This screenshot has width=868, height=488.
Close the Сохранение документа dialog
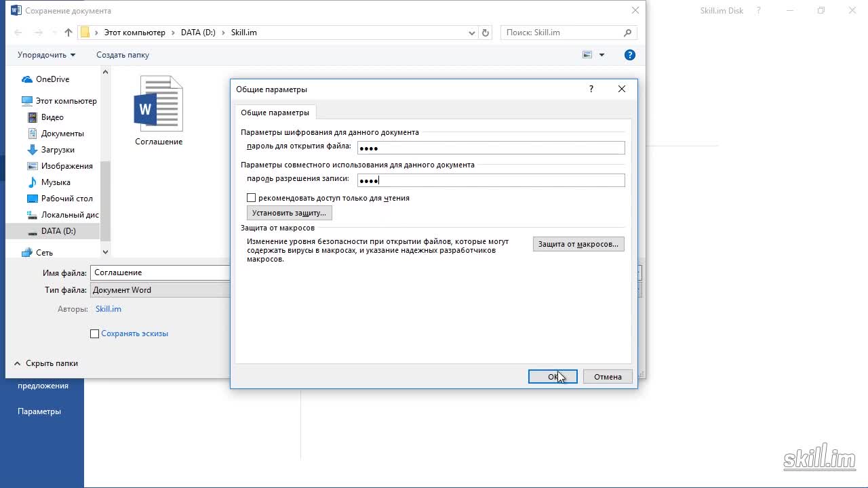[x=635, y=11]
